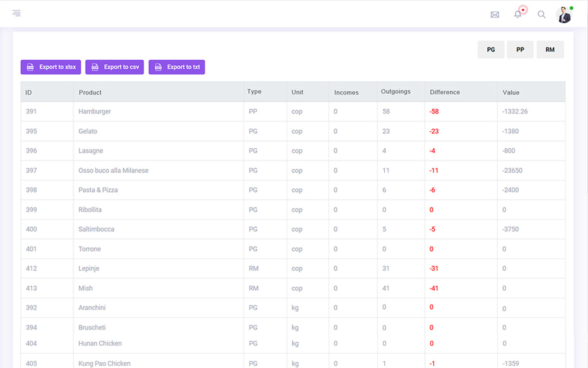Open the user profile avatar
The height and width of the screenshot is (368, 588).
563,15
